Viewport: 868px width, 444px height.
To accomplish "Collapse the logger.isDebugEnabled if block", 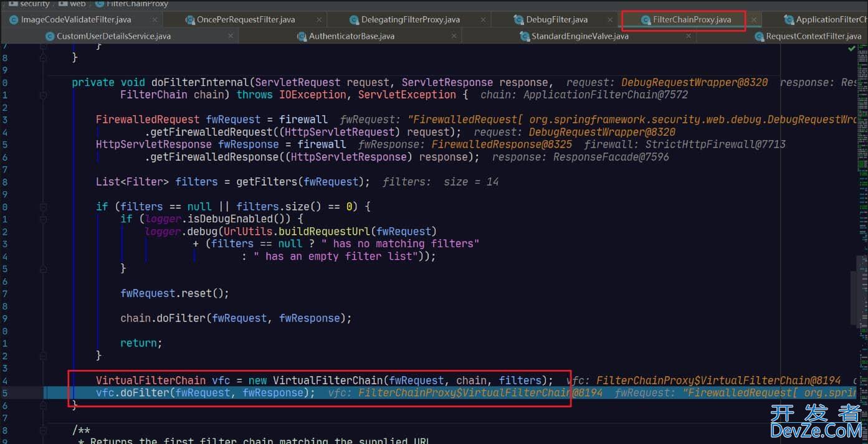I will pos(43,219).
